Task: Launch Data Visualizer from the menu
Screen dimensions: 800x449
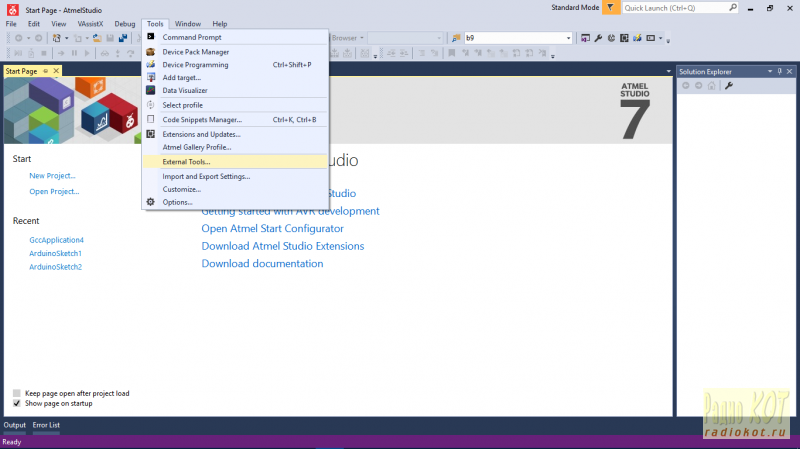Action: (x=185, y=90)
